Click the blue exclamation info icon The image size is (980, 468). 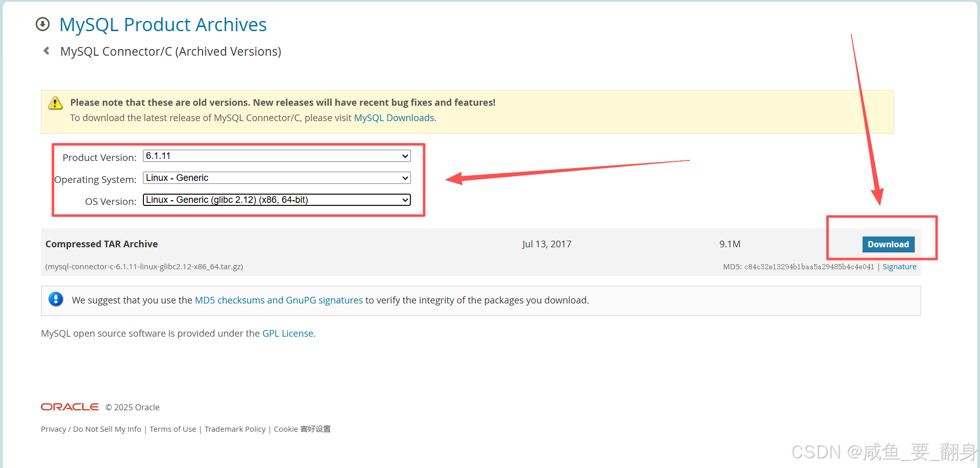[x=56, y=299]
